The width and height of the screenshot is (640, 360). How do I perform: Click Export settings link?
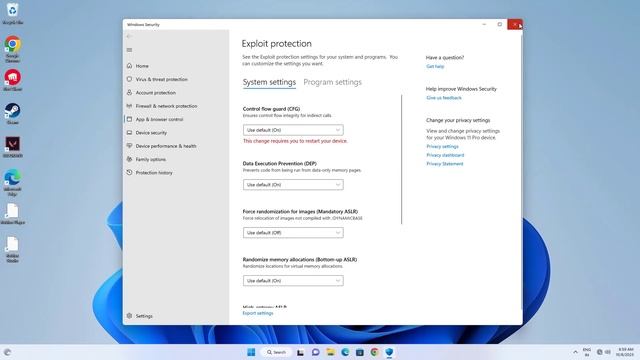pyautogui.click(x=258, y=313)
